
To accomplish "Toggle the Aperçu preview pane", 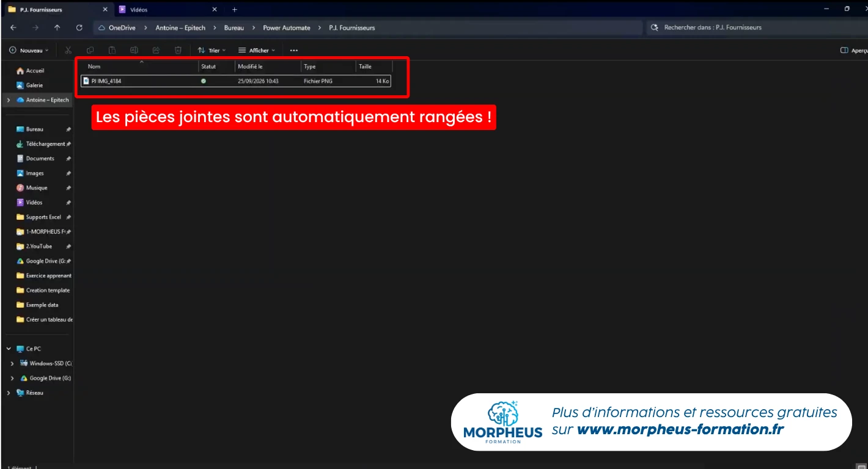I will 854,50.
